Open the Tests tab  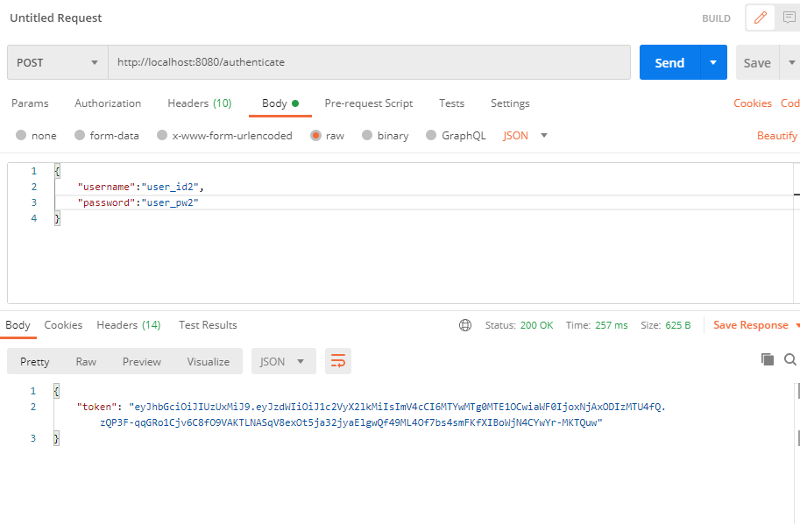(x=451, y=103)
